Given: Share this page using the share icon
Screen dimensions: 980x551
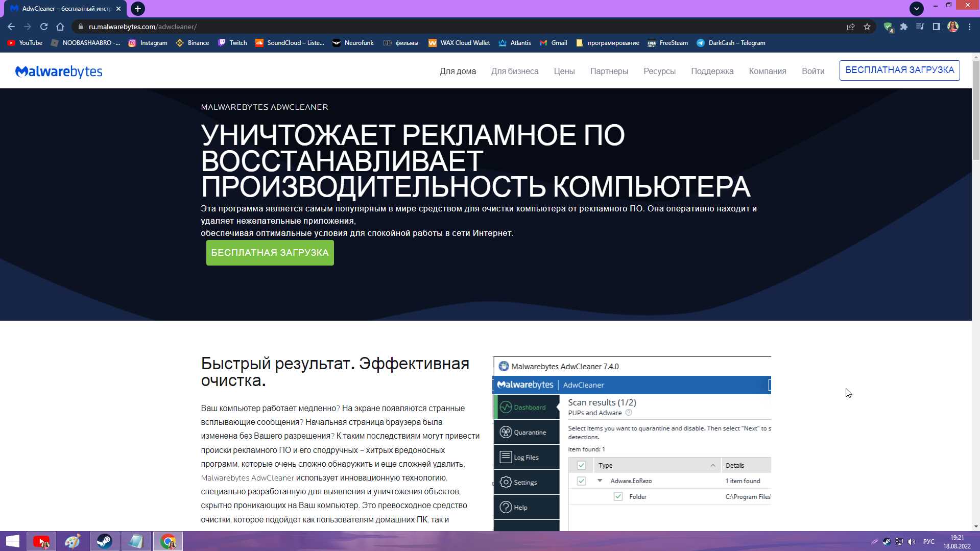Looking at the screenshot, I should pyautogui.click(x=851, y=27).
